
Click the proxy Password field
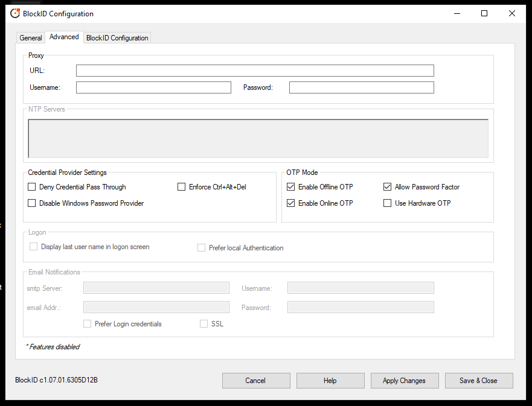[x=361, y=87]
